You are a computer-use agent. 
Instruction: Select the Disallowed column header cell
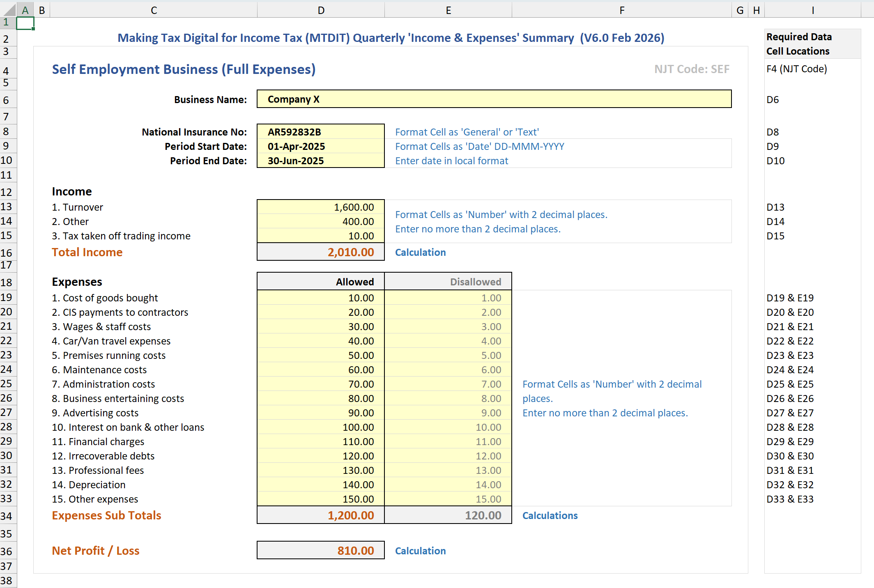point(448,281)
